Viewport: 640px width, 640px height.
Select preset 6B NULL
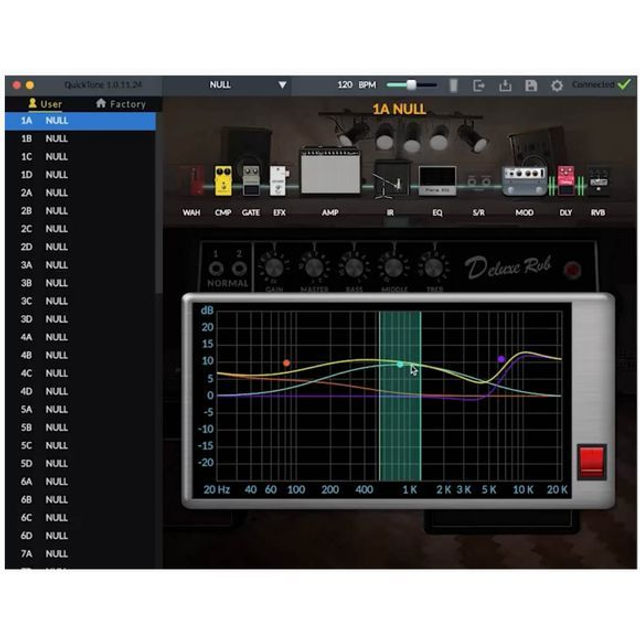(x=80, y=500)
